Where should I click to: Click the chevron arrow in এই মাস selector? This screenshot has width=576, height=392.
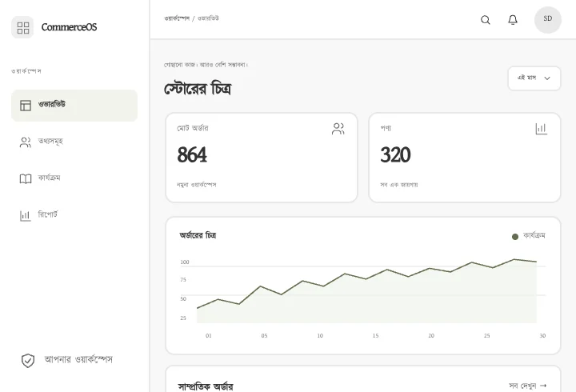click(x=547, y=78)
